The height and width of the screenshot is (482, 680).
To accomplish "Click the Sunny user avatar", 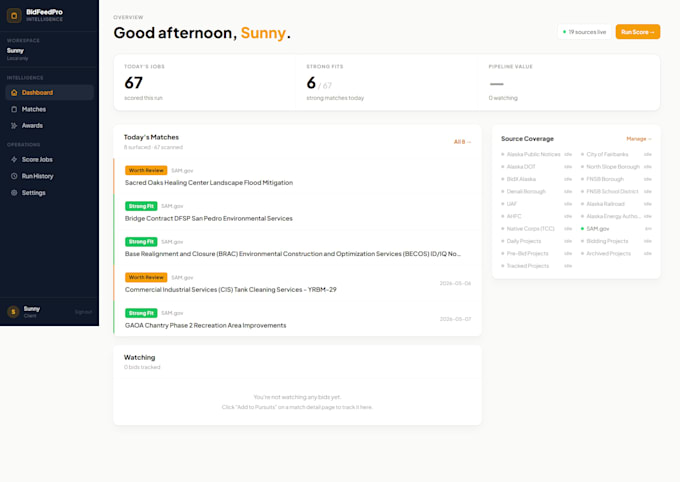I will point(13,311).
